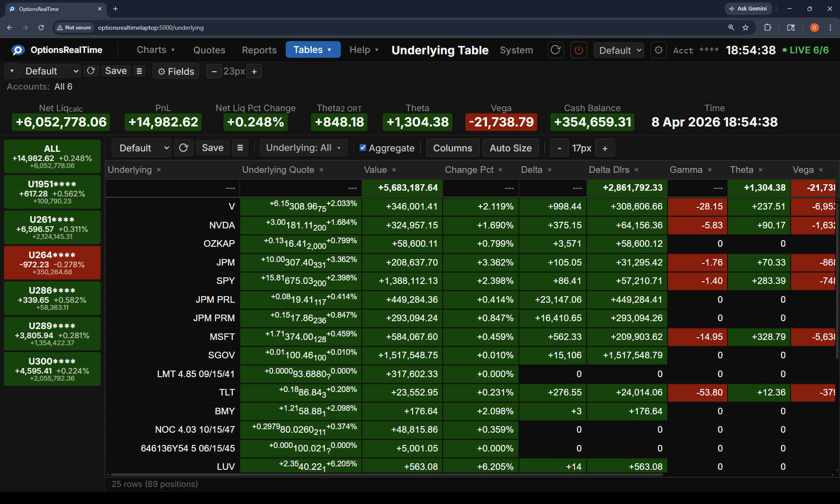Open hamburger menu in table toolbar
This screenshot has height=504, width=840.
240,148
